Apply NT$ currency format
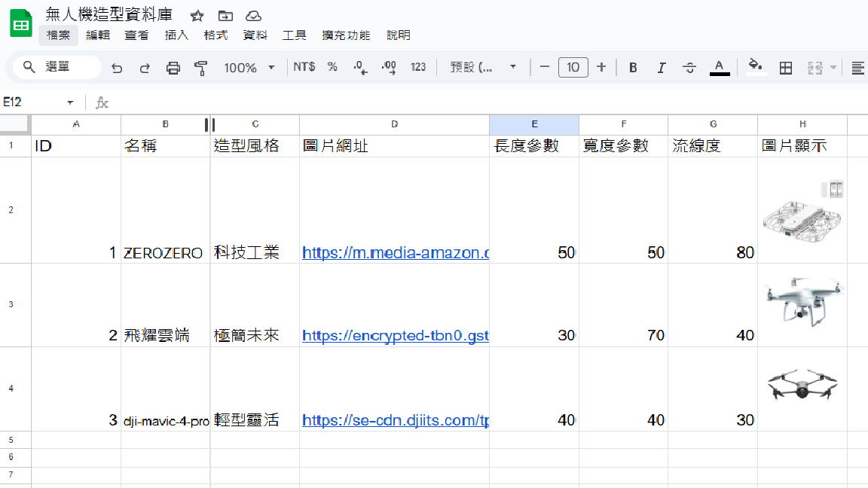This screenshot has height=488, width=868. click(x=304, y=67)
